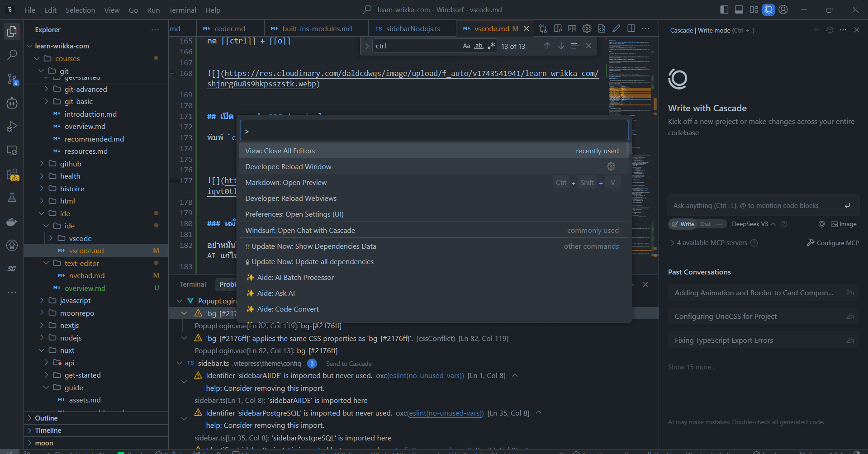Image resolution: width=868 pixels, height=454 pixels.
Task: Open the Remote Explorer view
Action: [x=12, y=151]
